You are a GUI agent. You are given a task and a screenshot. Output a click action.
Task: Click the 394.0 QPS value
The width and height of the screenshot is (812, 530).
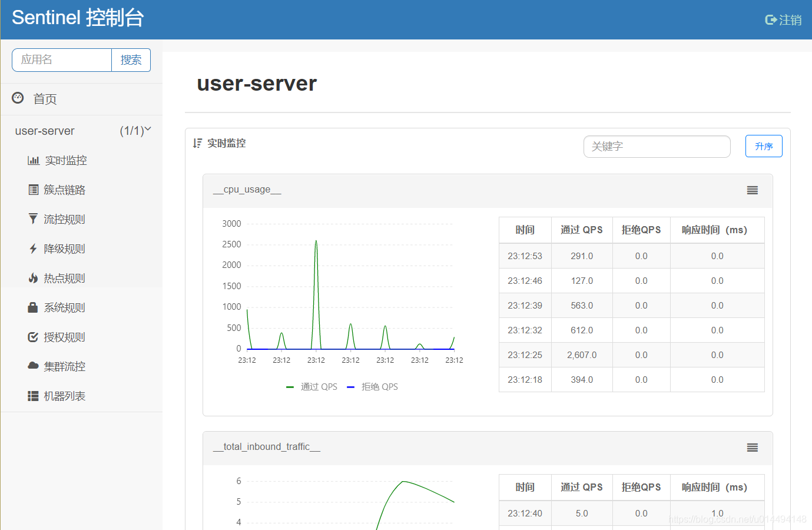(582, 380)
